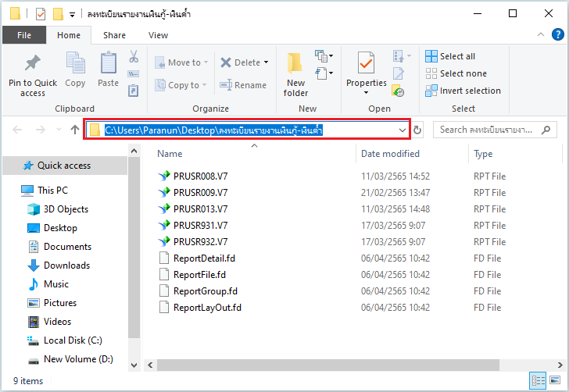
Task: Click the Refresh button beside address bar
Action: 417,130
